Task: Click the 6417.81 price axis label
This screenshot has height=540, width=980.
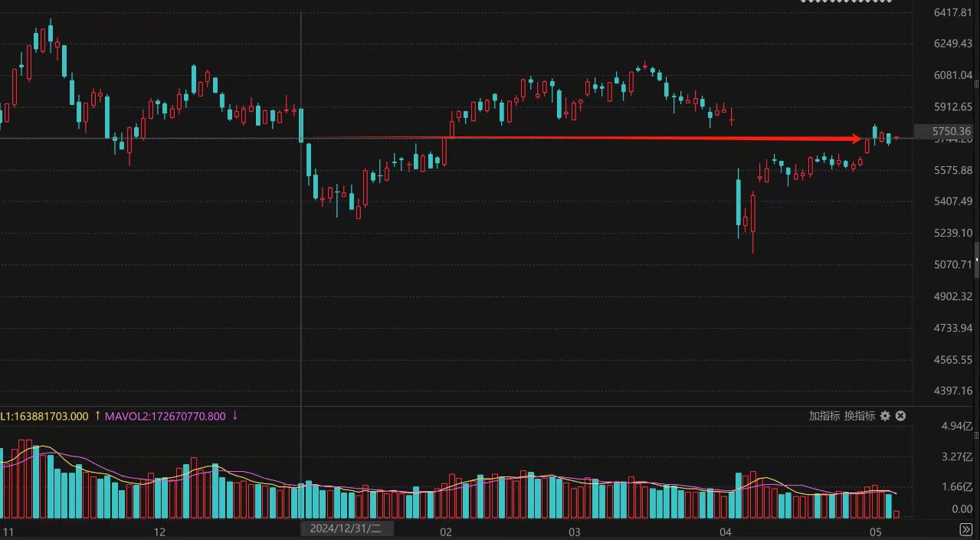Action: pyautogui.click(x=953, y=12)
